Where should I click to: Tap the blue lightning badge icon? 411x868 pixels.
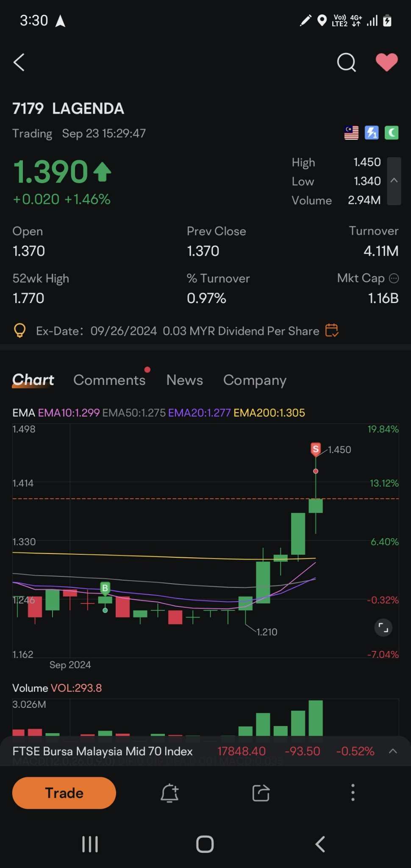pos(372,133)
